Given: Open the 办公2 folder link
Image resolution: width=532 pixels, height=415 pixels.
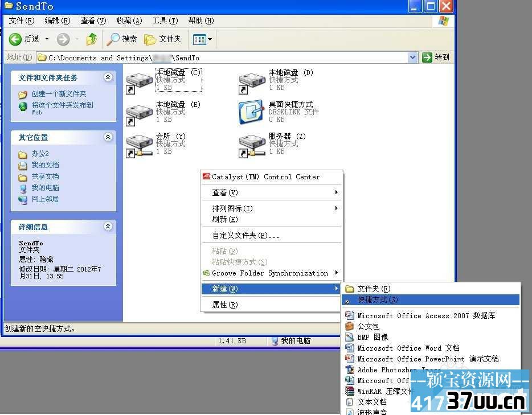Looking at the screenshot, I should tap(40, 154).
